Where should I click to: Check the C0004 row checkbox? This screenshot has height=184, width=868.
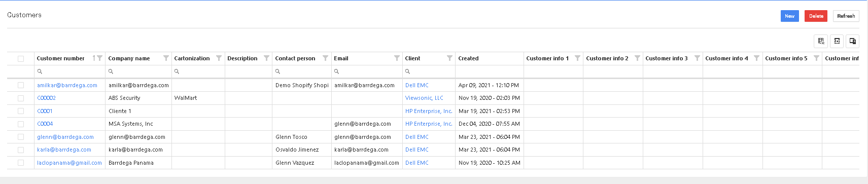click(21, 124)
